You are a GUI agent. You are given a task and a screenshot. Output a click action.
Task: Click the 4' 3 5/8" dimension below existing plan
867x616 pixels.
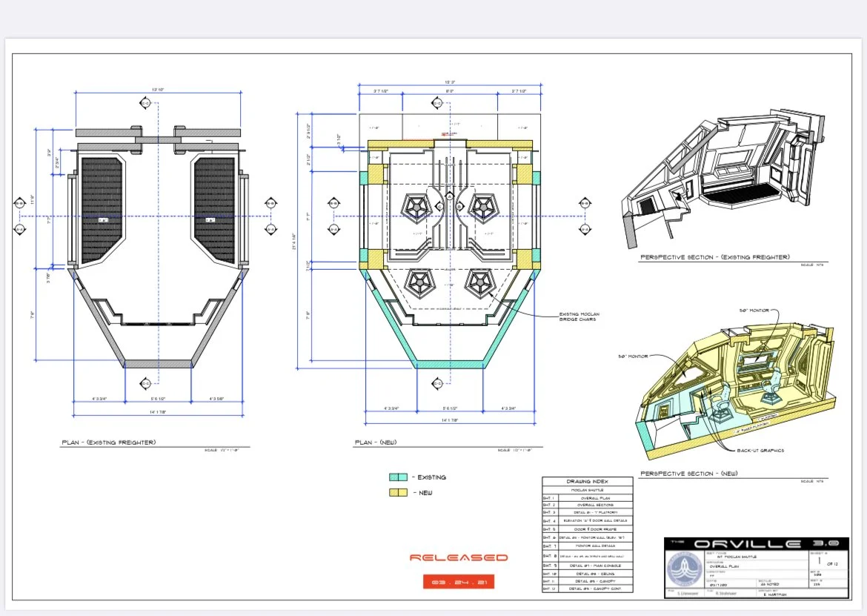(216, 399)
